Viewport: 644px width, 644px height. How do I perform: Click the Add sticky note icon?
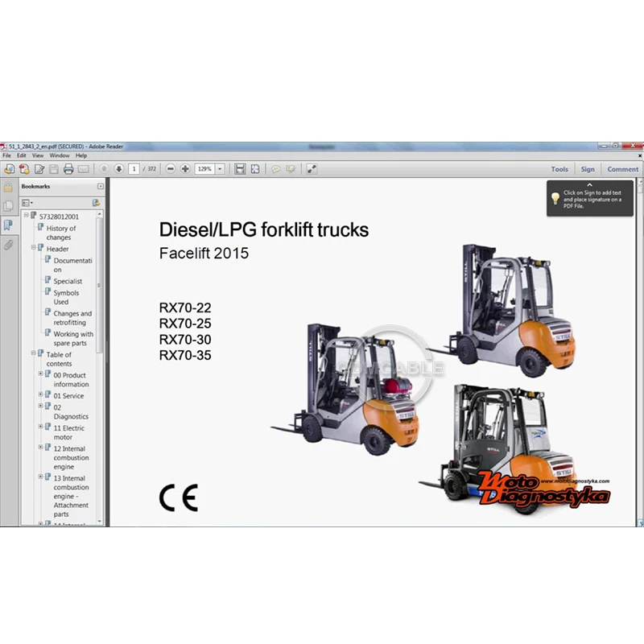coord(275,169)
